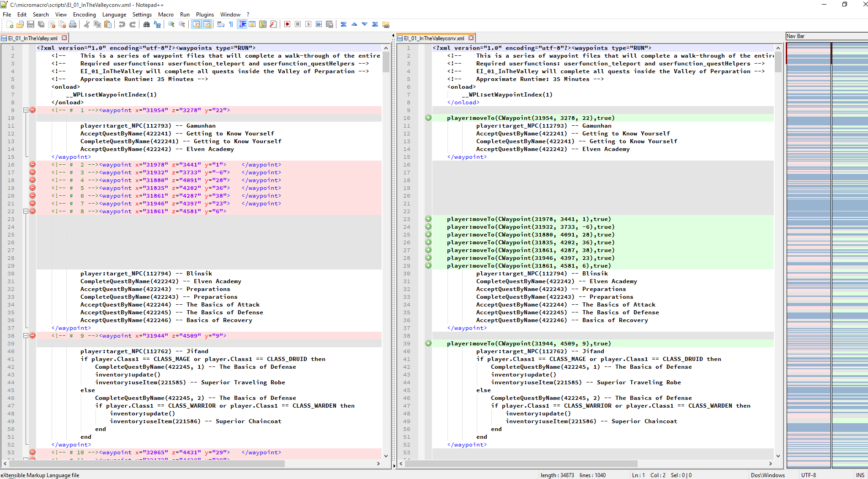
Task: Click the Print toolbar icon
Action: [73, 24]
